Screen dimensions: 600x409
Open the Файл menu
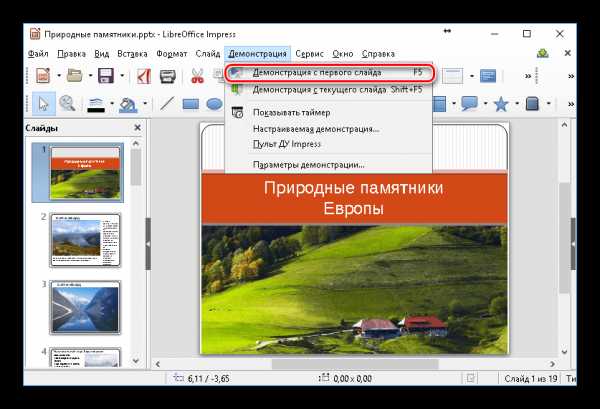38,54
